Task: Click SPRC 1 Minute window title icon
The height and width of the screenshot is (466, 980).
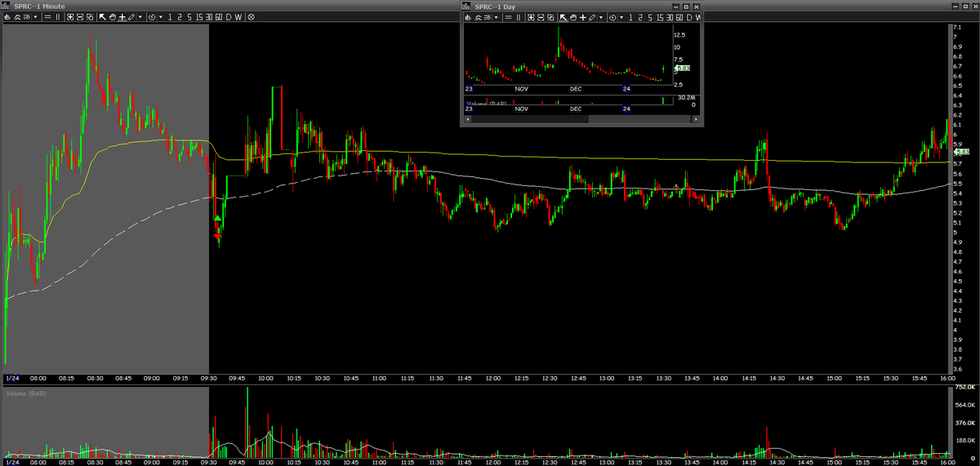Action: tap(7, 6)
